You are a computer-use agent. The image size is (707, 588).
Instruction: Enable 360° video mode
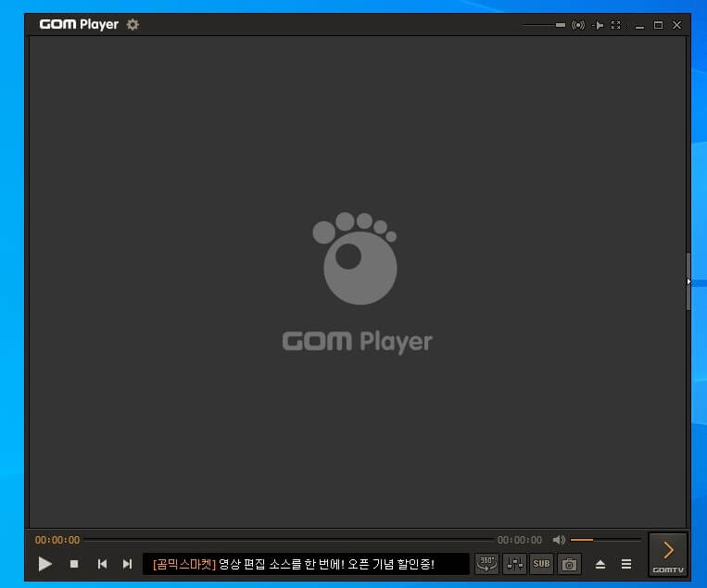pos(486,564)
